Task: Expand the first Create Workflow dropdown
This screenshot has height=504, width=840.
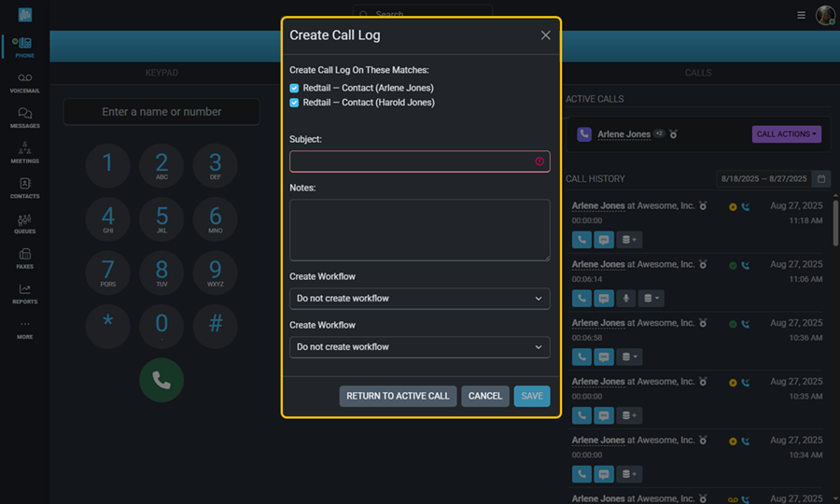Action: point(419,299)
